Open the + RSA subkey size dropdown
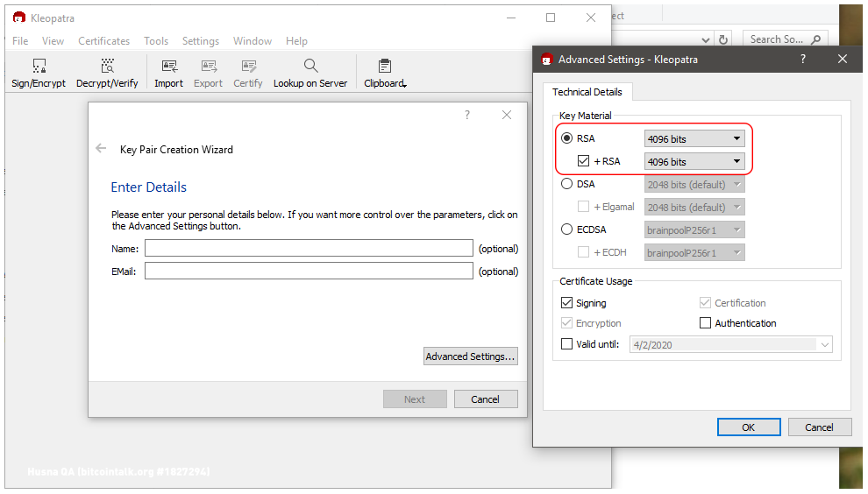 [x=694, y=161]
